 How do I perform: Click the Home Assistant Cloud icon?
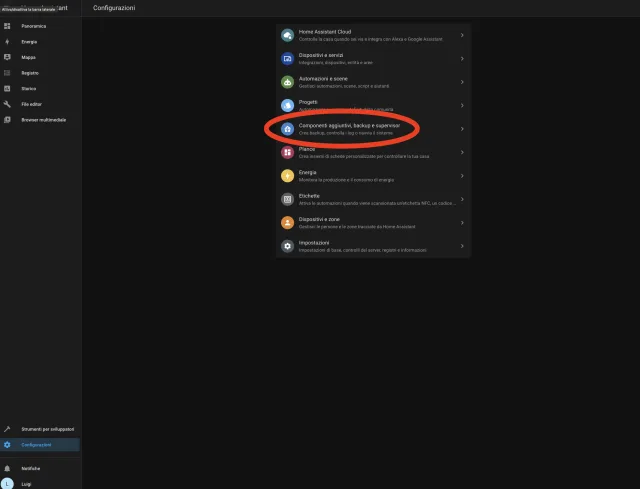tap(288, 36)
